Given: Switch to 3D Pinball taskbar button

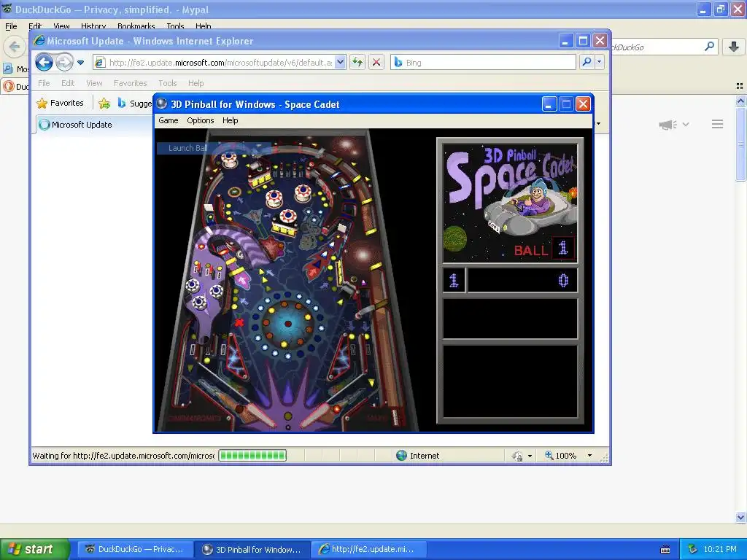Looking at the screenshot, I should (252, 549).
